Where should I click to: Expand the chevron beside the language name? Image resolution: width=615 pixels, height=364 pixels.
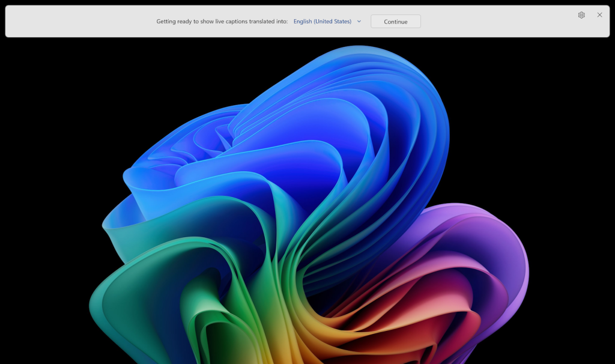(x=359, y=22)
